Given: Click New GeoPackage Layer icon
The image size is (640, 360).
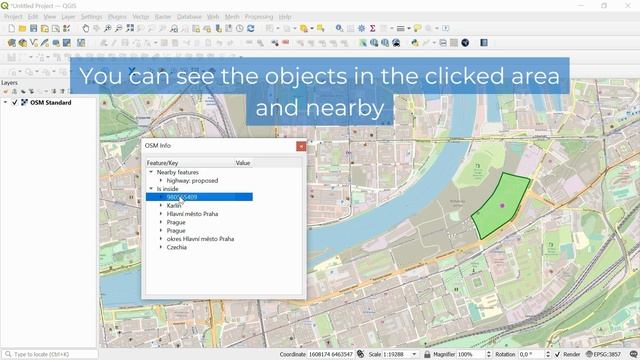Looking at the screenshot, I should pyautogui.click(x=23, y=43).
